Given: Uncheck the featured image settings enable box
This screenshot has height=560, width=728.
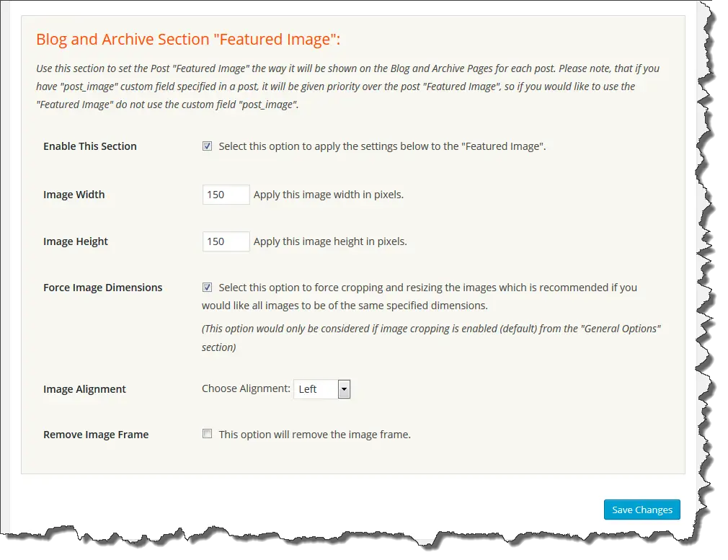Looking at the screenshot, I should click(207, 146).
